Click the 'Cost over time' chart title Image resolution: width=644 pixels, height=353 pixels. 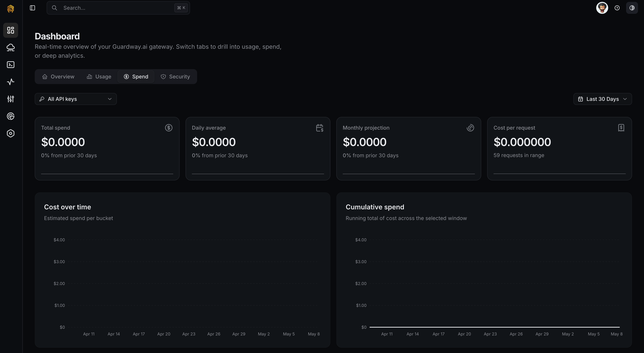pyautogui.click(x=68, y=207)
